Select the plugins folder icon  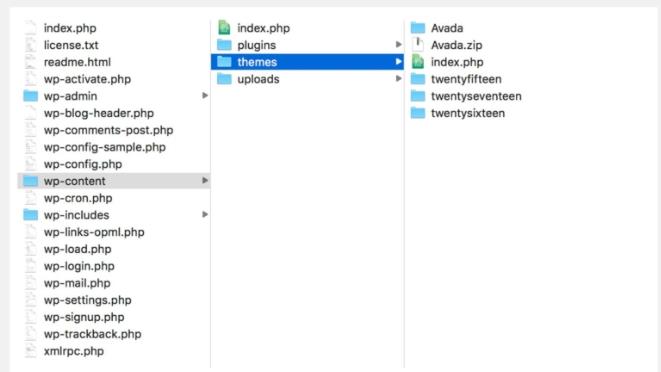point(224,45)
